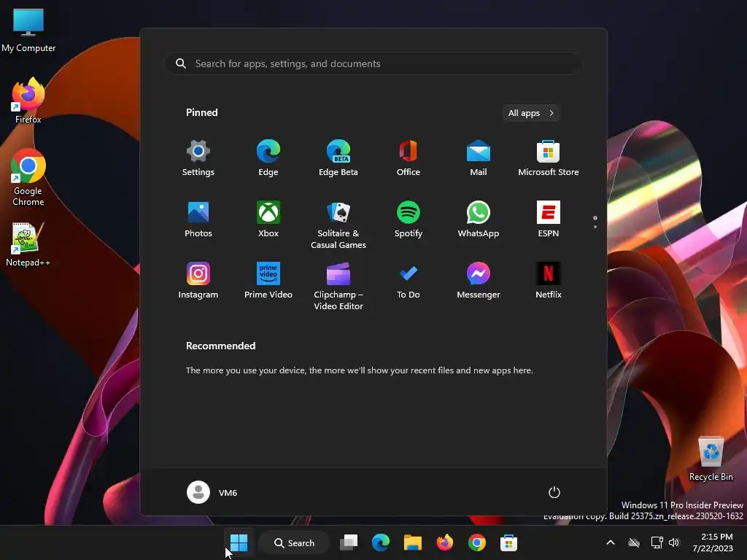Open the Settings pinned app
The width and height of the screenshot is (747, 560).
pyautogui.click(x=198, y=158)
